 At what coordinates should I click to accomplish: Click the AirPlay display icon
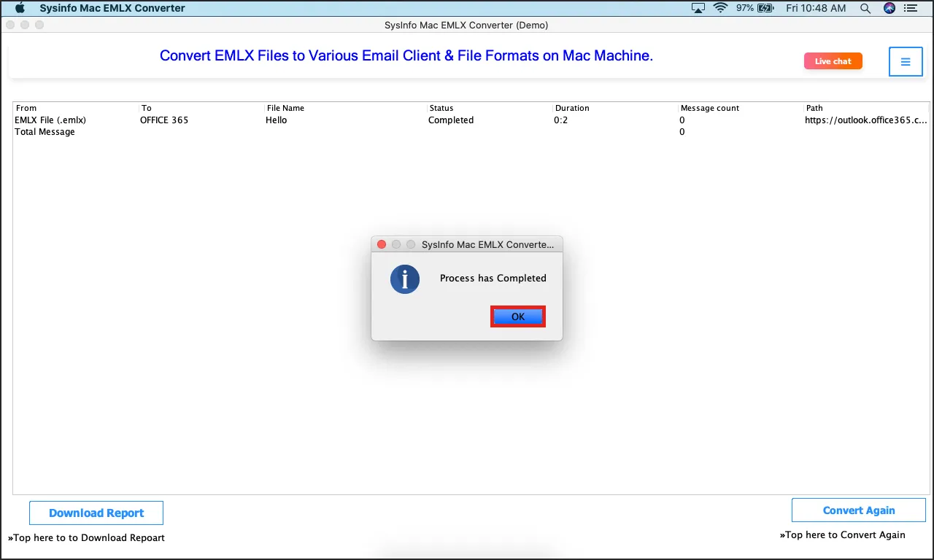click(698, 8)
